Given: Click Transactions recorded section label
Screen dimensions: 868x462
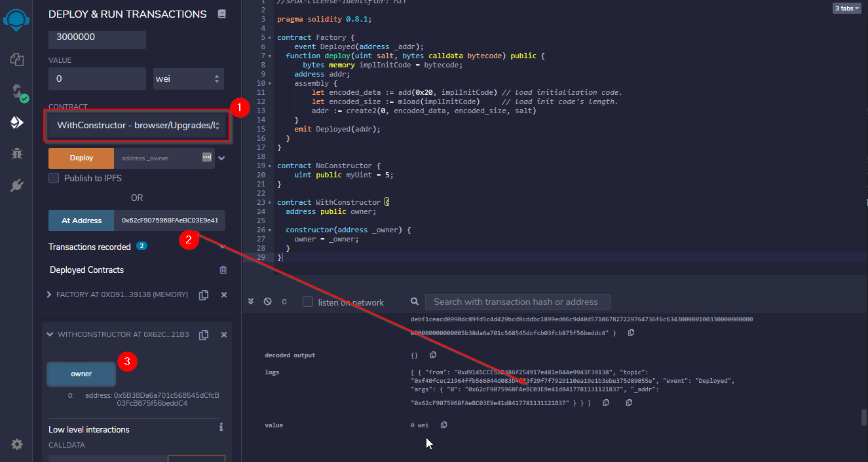Looking at the screenshot, I should [x=90, y=247].
